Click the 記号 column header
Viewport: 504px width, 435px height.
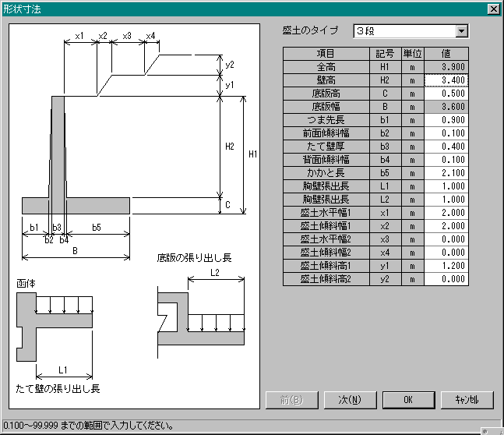tap(386, 54)
